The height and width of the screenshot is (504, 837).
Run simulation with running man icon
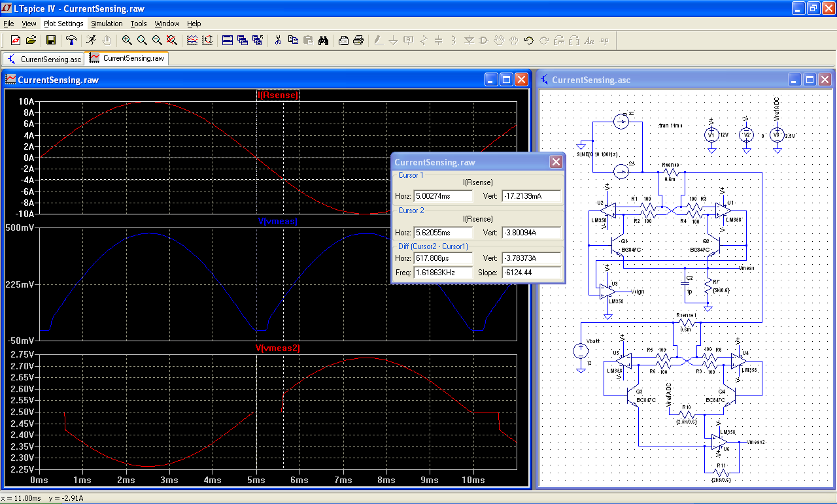(x=91, y=41)
